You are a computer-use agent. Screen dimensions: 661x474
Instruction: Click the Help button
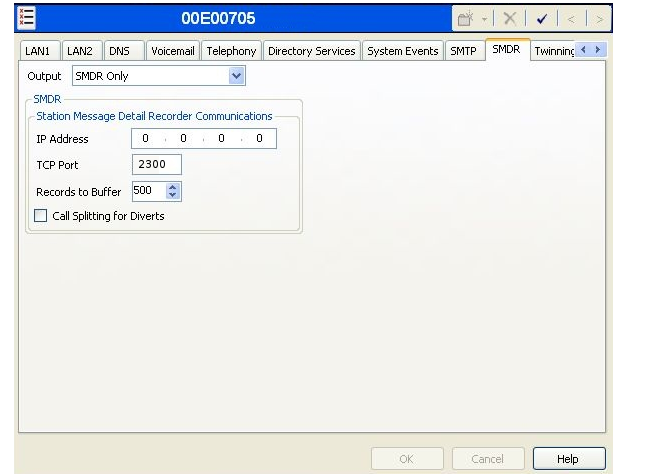point(569,459)
